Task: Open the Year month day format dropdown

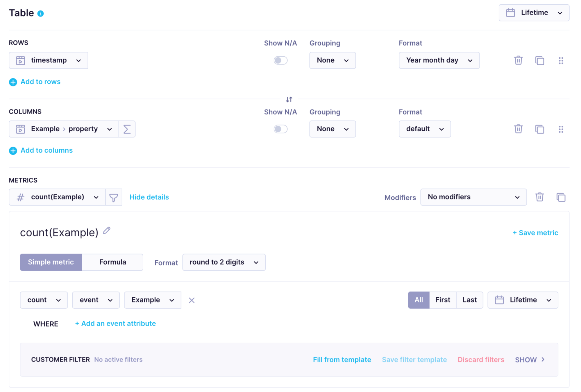Action: click(x=439, y=60)
